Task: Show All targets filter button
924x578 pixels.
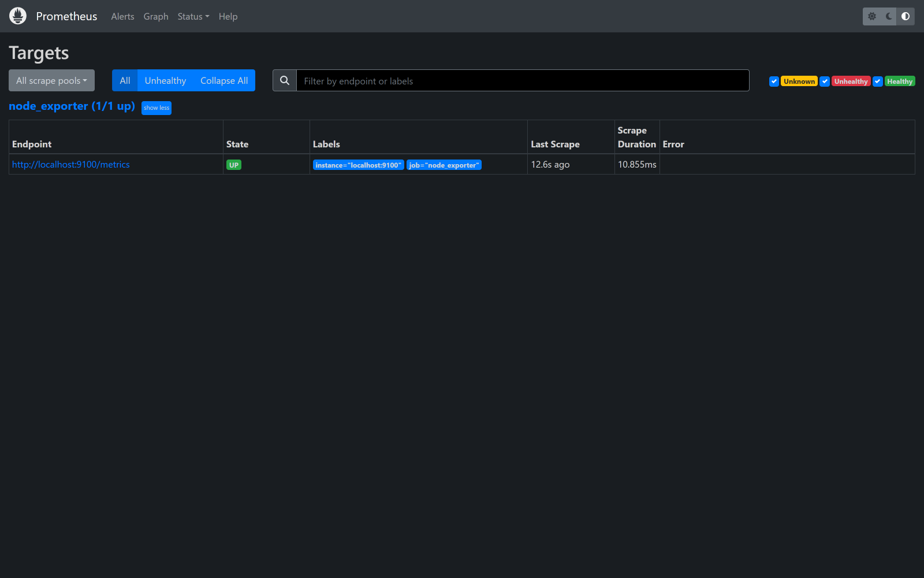Action: (125, 80)
